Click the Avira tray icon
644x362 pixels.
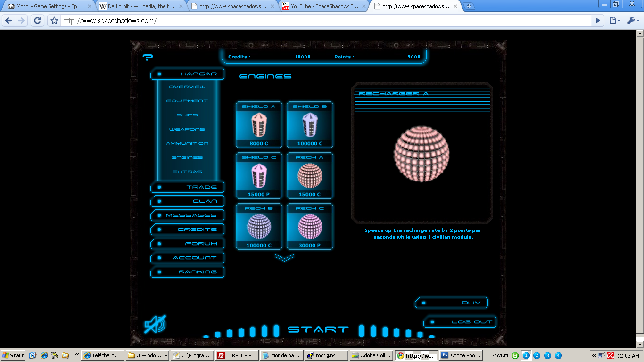click(x=611, y=355)
